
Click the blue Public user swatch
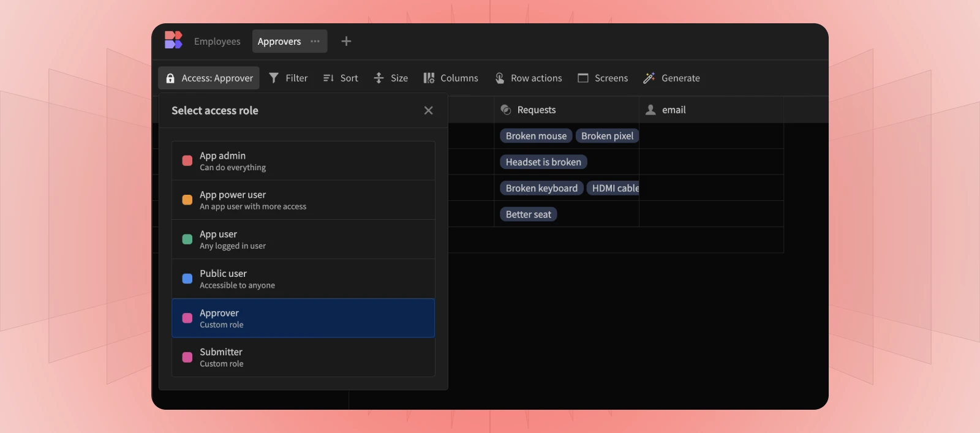187,279
